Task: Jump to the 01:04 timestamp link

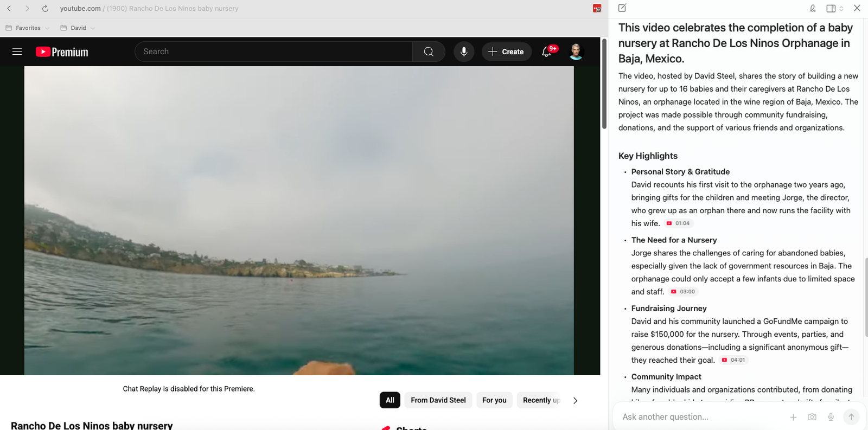Action: tap(679, 223)
